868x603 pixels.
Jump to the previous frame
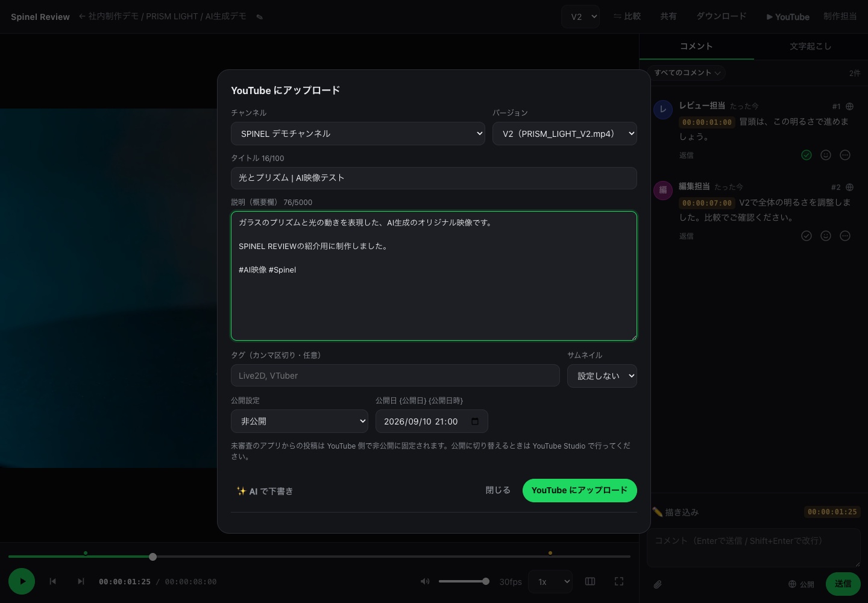53,581
